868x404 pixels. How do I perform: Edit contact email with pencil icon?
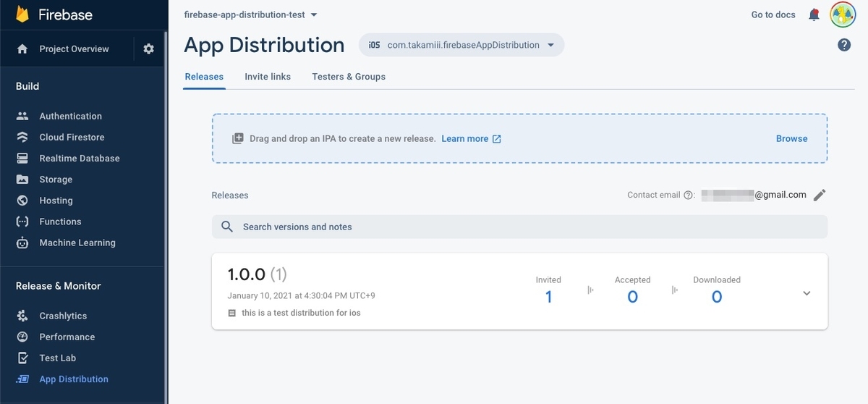[x=820, y=195]
